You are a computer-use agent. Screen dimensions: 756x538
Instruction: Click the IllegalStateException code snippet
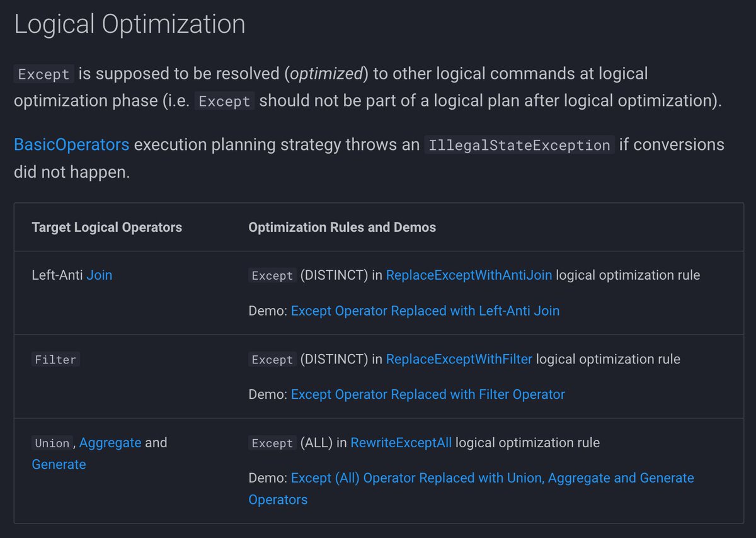pyautogui.click(x=519, y=146)
